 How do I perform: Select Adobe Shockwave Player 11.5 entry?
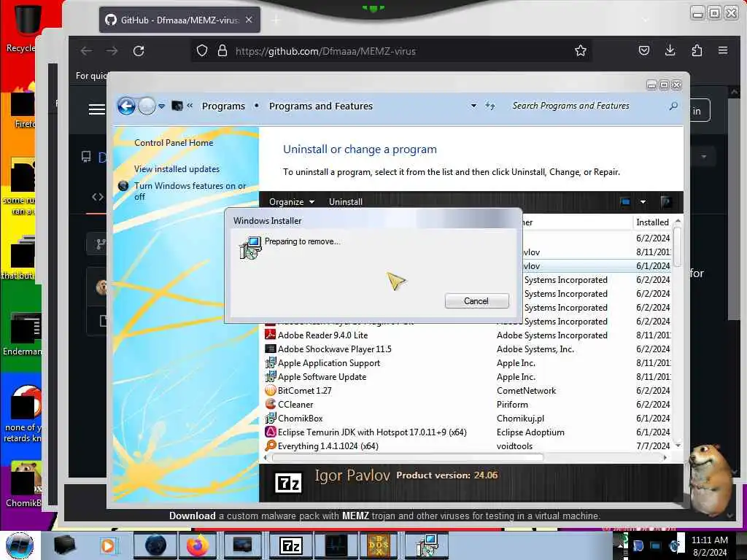click(x=334, y=349)
